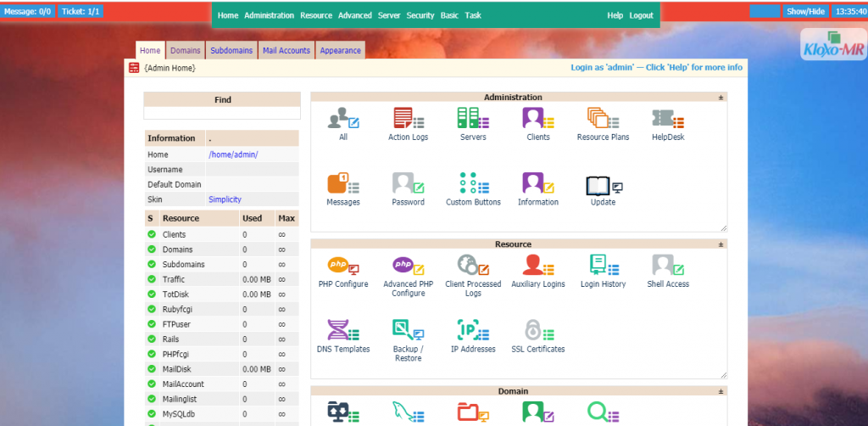Click inside the Find search field
868x426 pixels.
pyautogui.click(x=222, y=113)
